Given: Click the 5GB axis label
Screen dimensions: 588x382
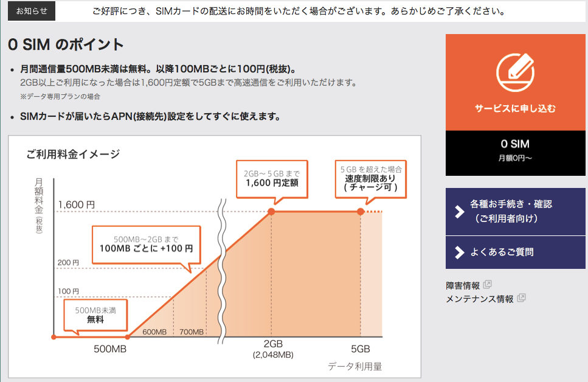Looking at the screenshot, I should 361,349.
